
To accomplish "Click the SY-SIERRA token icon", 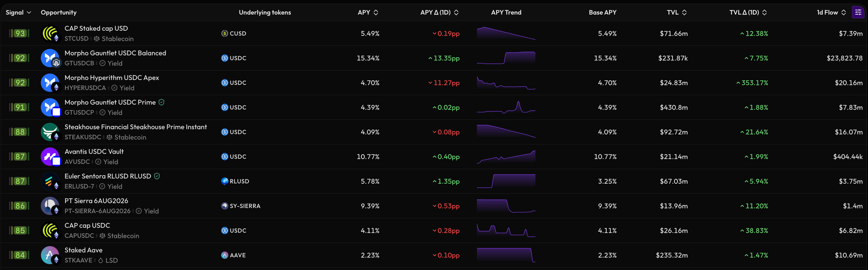I will click(x=224, y=206).
